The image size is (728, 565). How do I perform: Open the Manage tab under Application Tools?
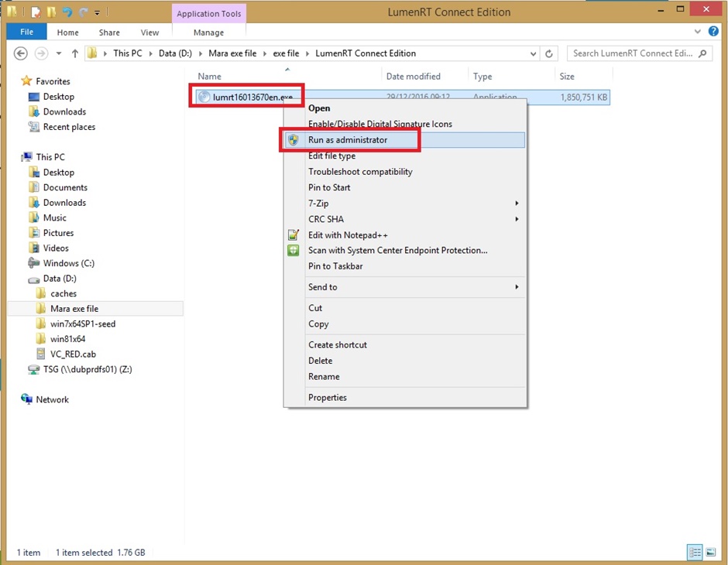point(208,33)
